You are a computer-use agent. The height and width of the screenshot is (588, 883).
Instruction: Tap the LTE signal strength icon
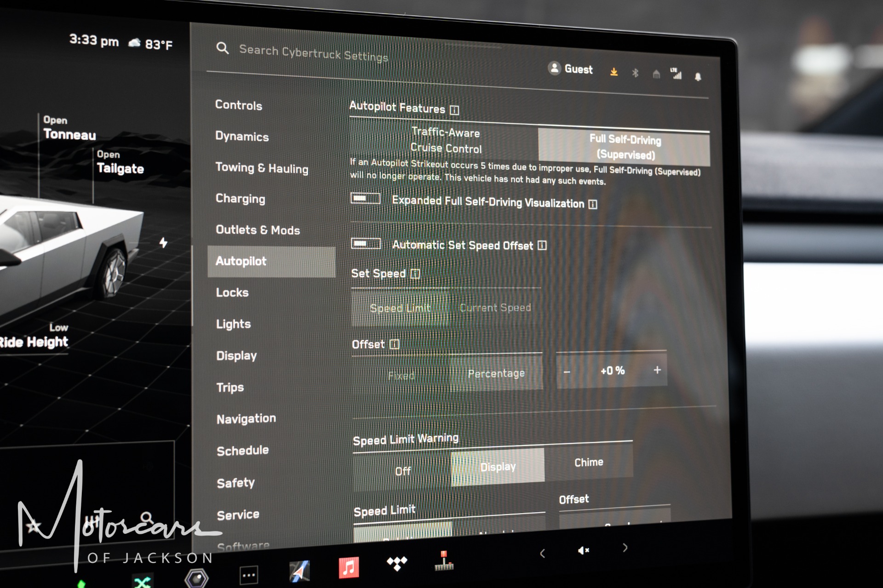(676, 73)
